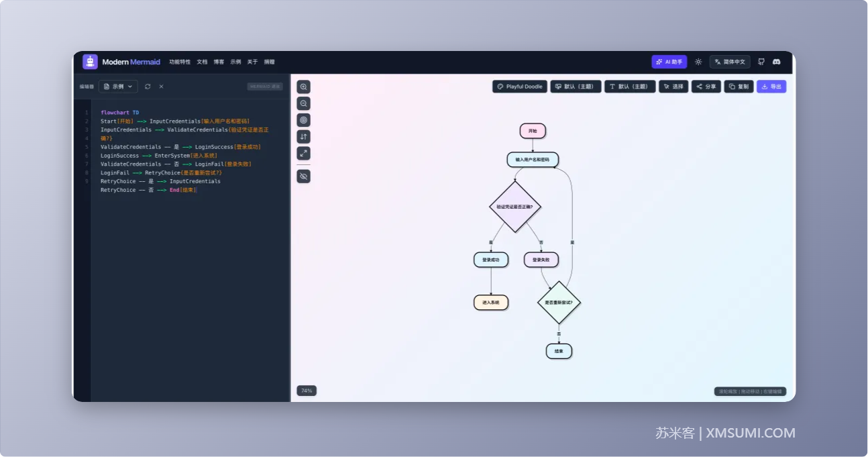Open the Discord icon link
Viewport: 868px width, 457px height.
click(777, 62)
